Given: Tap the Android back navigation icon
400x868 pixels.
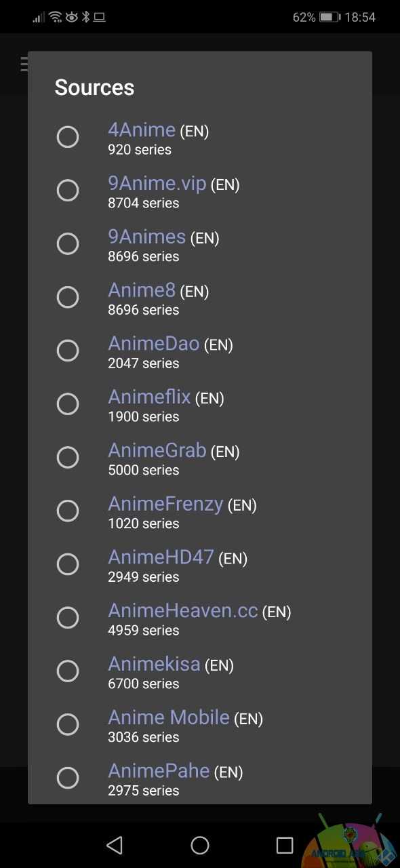Looking at the screenshot, I should coord(115,845).
